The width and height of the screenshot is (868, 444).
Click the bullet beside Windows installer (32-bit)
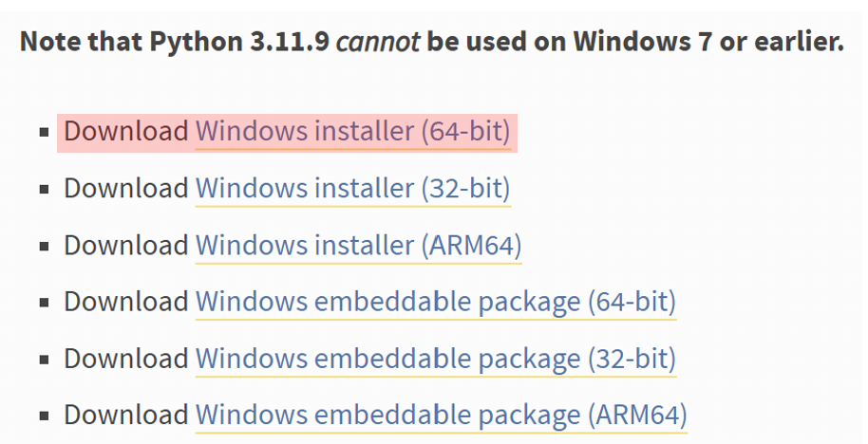click(45, 190)
